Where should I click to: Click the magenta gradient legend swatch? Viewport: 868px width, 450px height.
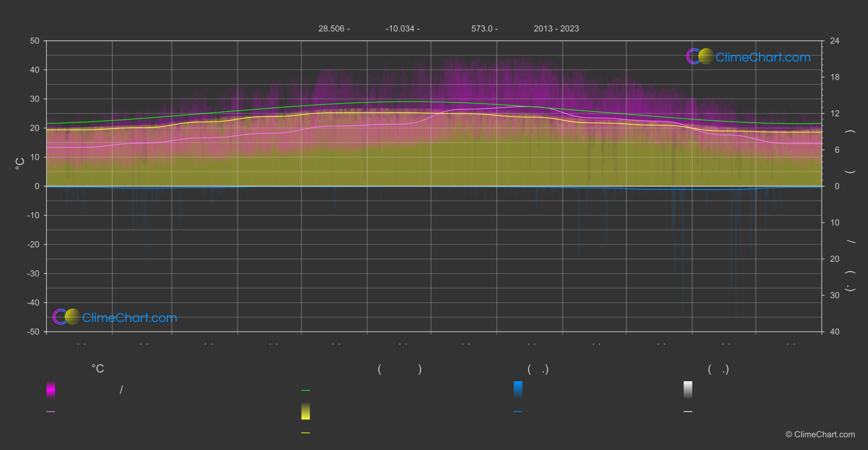pos(51,389)
